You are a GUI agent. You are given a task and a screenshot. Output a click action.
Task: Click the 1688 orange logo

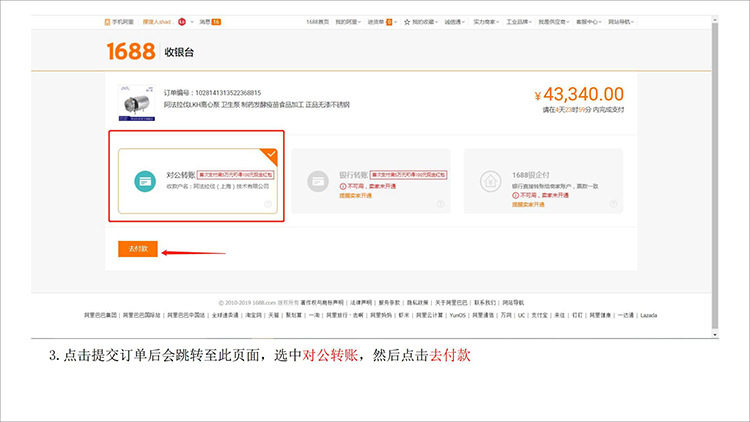pos(131,51)
